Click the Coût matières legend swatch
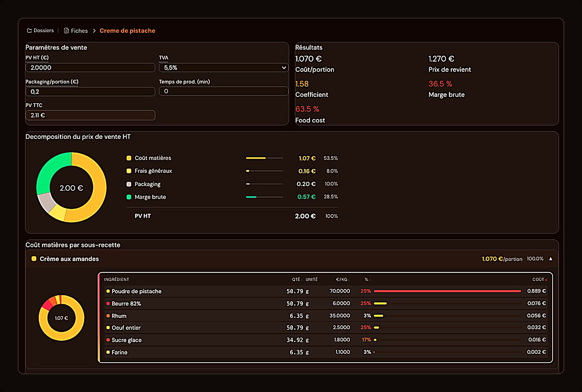Screen dimensions: 582x392 point(129,158)
